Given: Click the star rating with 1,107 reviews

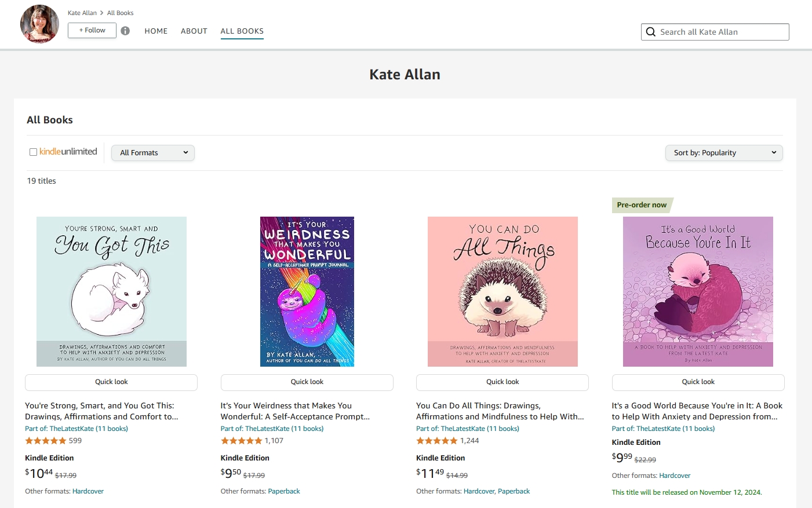Looking at the screenshot, I should pyautogui.click(x=242, y=441).
